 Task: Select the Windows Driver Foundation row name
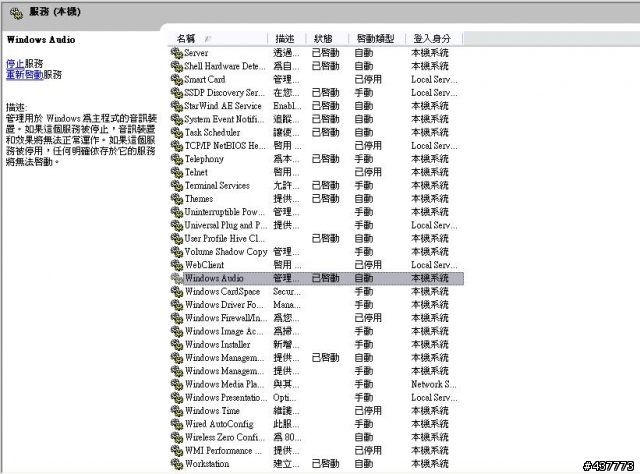[225, 305]
